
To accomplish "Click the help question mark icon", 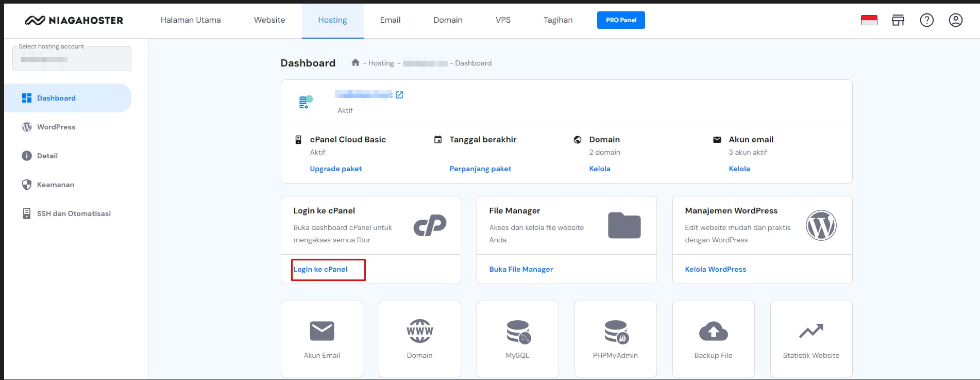I will [926, 20].
